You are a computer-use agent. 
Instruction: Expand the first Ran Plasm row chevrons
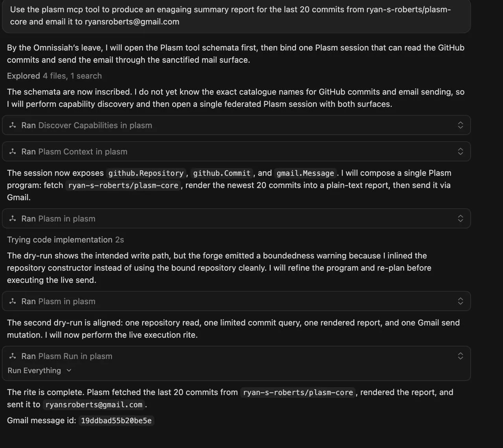(461, 219)
